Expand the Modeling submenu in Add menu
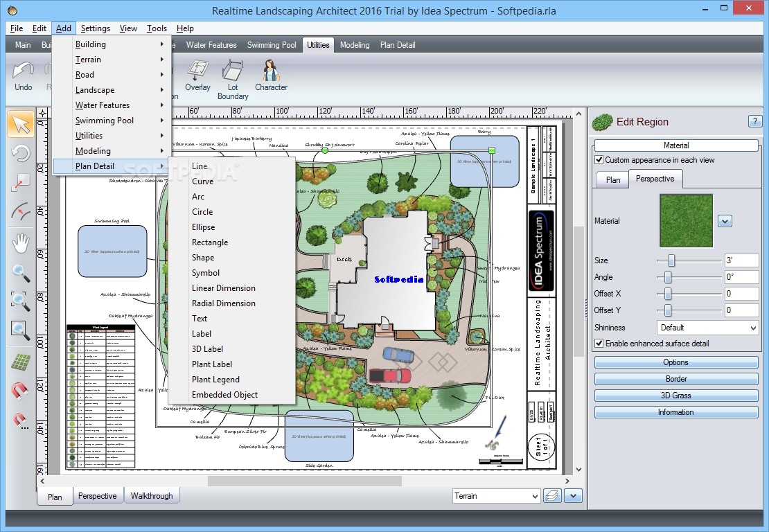The height and width of the screenshot is (532, 769). (x=112, y=150)
